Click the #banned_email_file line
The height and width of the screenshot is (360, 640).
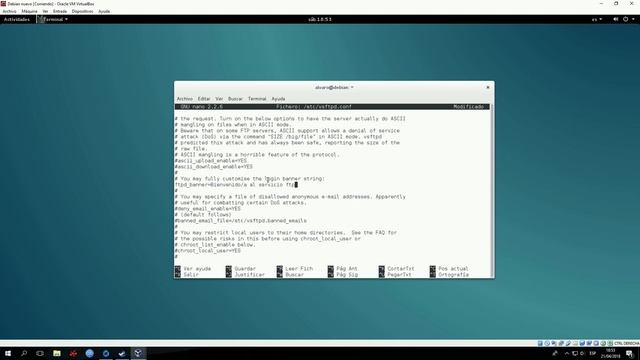pos(241,221)
